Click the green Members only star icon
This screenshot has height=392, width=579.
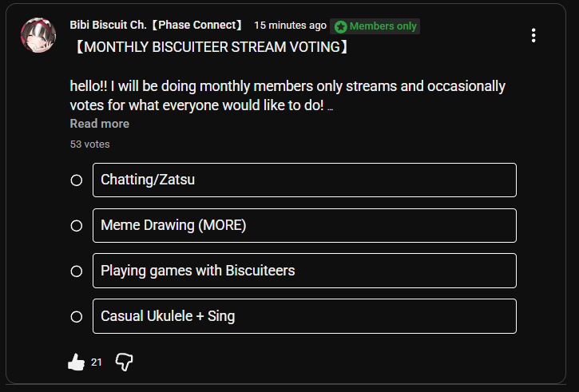[x=340, y=26]
